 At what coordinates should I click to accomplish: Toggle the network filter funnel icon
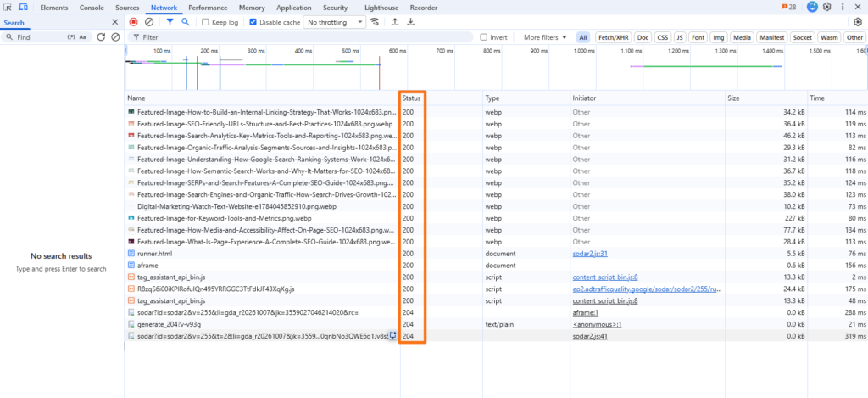click(170, 22)
